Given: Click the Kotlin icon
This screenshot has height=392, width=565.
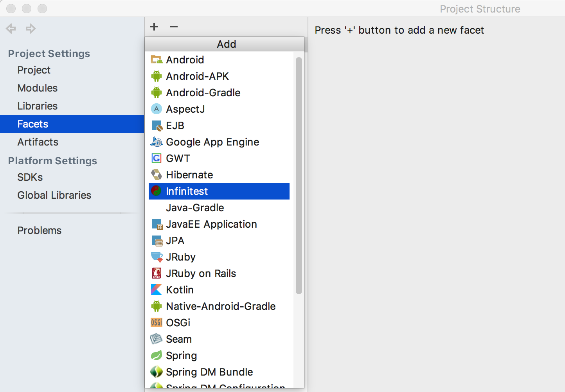Looking at the screenshot, I should pyautogui.click(x=157, y=290).
